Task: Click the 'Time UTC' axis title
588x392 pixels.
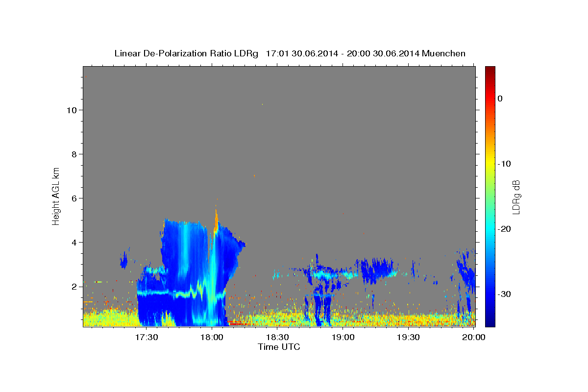Action: click(x=279, y=347)
